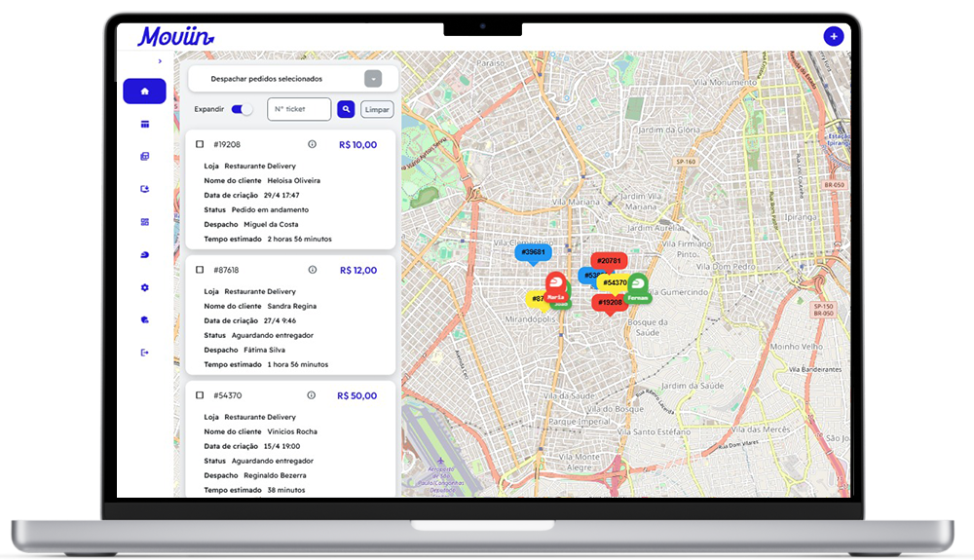Select Maria's red courier marker on map
Viewport: 974px width, 560px height.
click(556, 286)
